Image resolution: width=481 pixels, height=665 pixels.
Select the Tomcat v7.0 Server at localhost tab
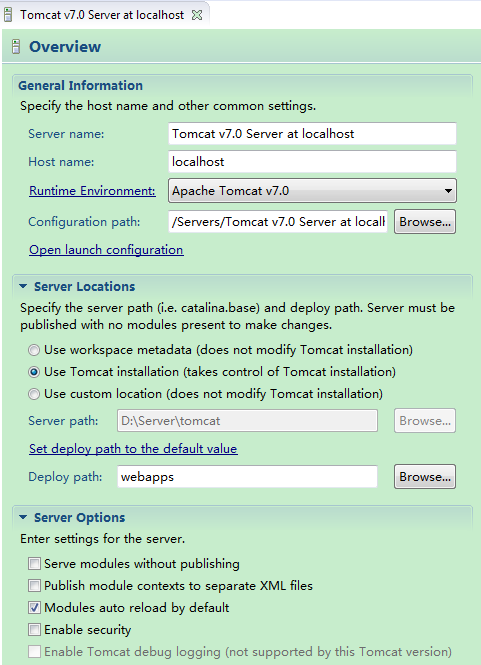point(102,15)
